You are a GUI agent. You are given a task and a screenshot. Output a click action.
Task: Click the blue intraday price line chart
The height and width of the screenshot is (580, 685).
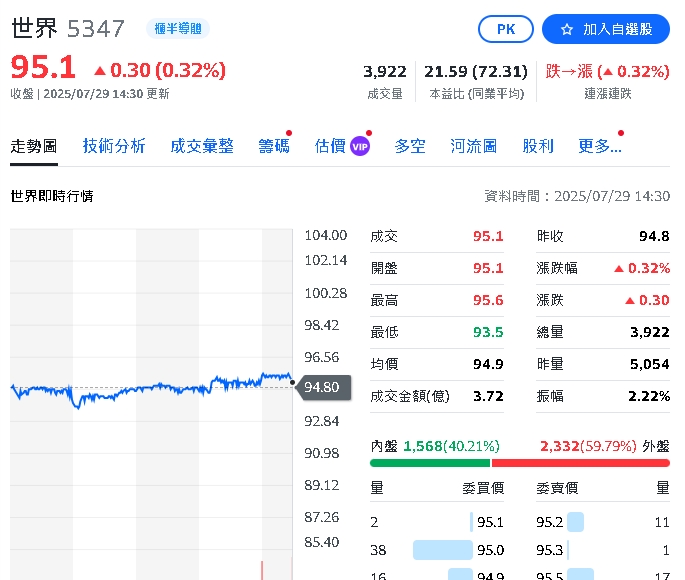click(151, 388)
